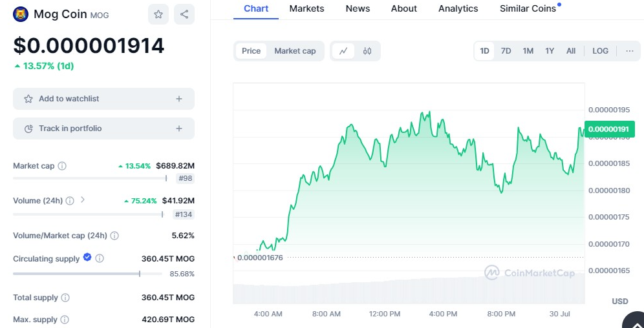Expand Volume (24h) chevron arrow
Screen dimensions: 644x328
(x=83, y=200)
